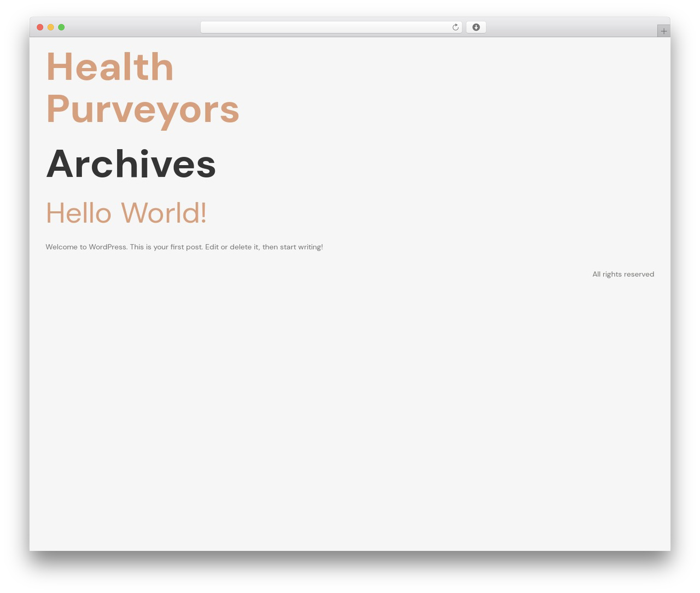
Task: Click the 'All rights reserved' footer text
Action: 623,274
